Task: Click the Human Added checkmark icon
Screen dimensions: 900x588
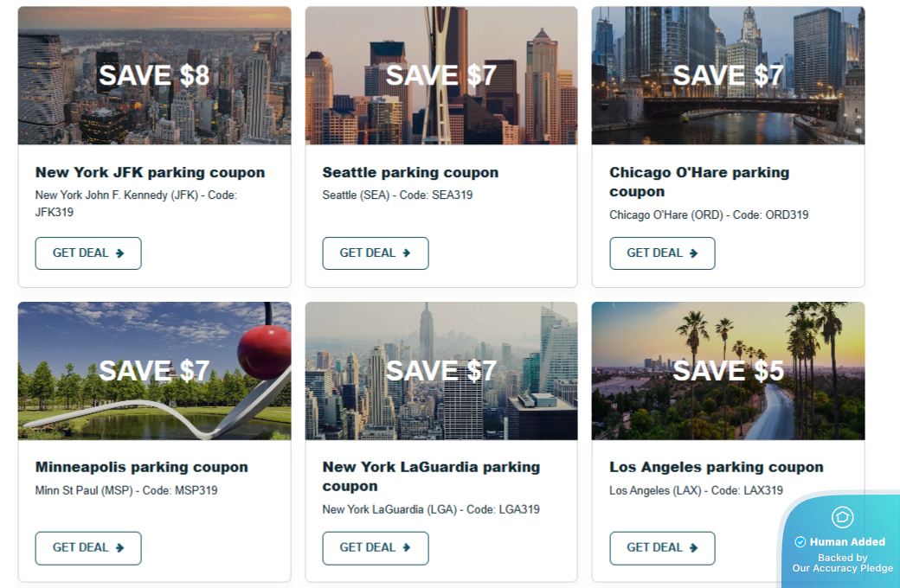Action: 800,542
